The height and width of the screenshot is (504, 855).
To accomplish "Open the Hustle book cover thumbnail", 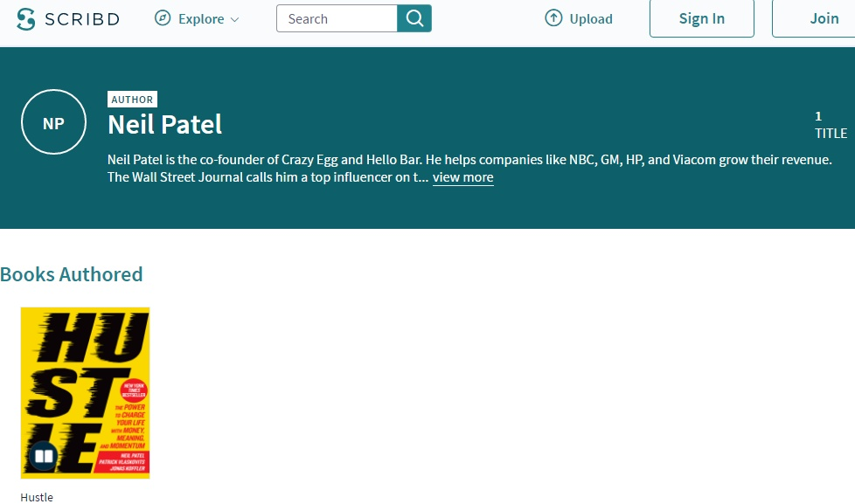I will (85, 393).
